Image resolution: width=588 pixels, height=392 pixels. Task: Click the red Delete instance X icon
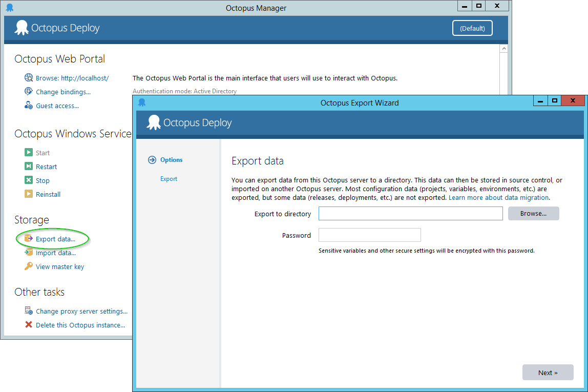point(29,325)
